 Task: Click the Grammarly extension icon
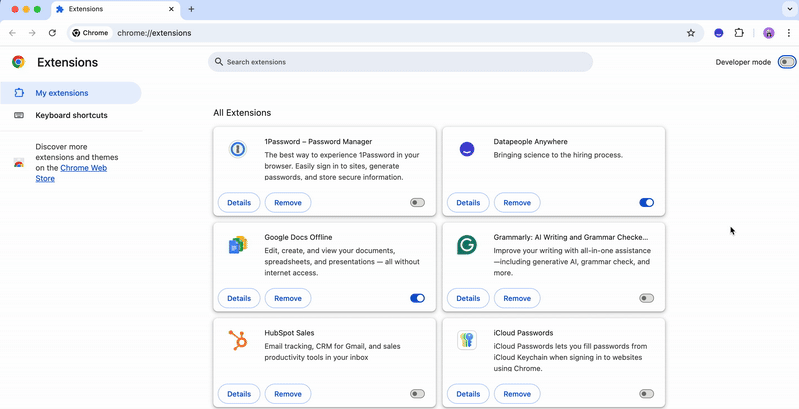(x=467, y=245)
